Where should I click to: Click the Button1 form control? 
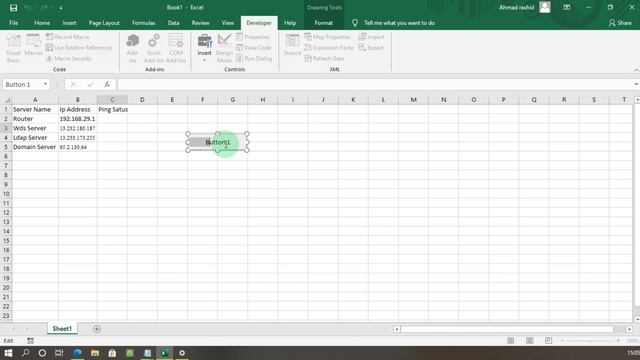[218, 142]
